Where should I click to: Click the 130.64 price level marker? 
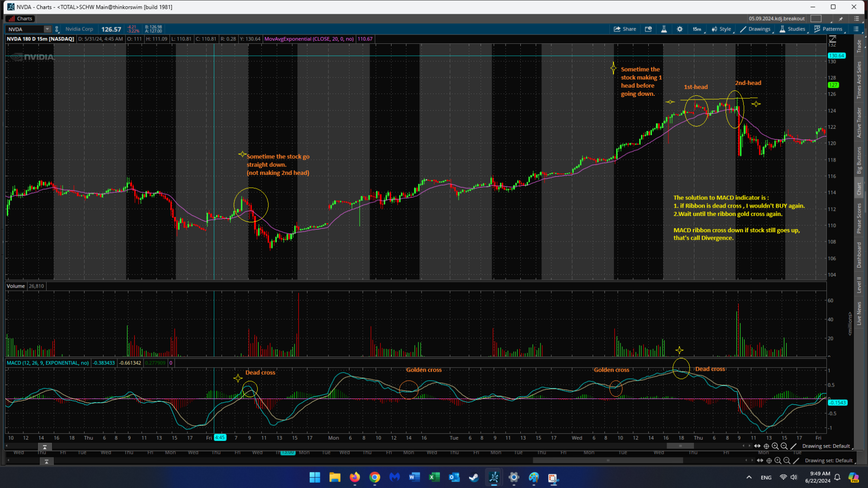coord(837,56)
